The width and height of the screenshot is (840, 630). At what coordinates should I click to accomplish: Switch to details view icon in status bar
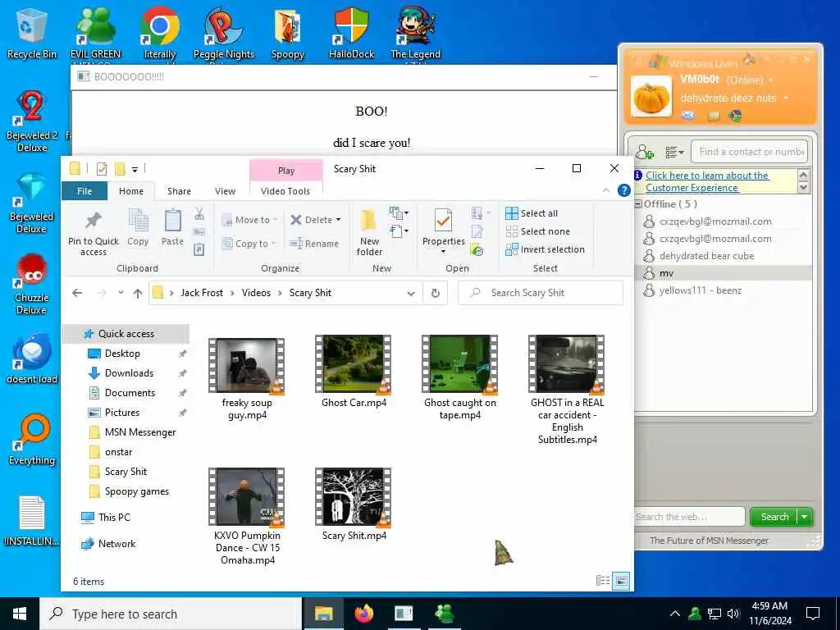[x=603, y=581]
